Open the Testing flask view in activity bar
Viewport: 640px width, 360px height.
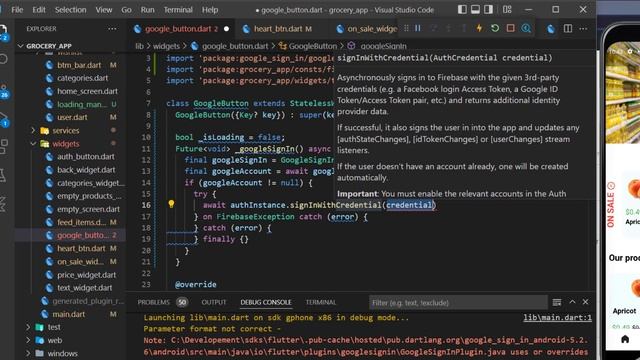click(x=3, y=175)
